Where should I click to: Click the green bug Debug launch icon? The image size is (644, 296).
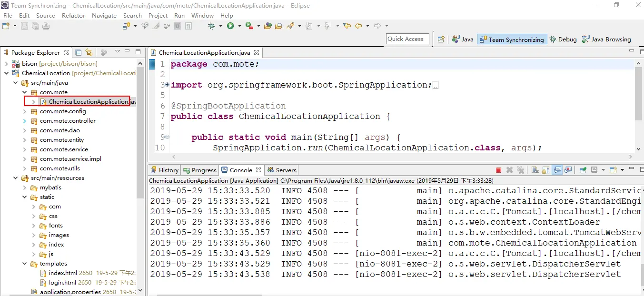pos(212,26)
